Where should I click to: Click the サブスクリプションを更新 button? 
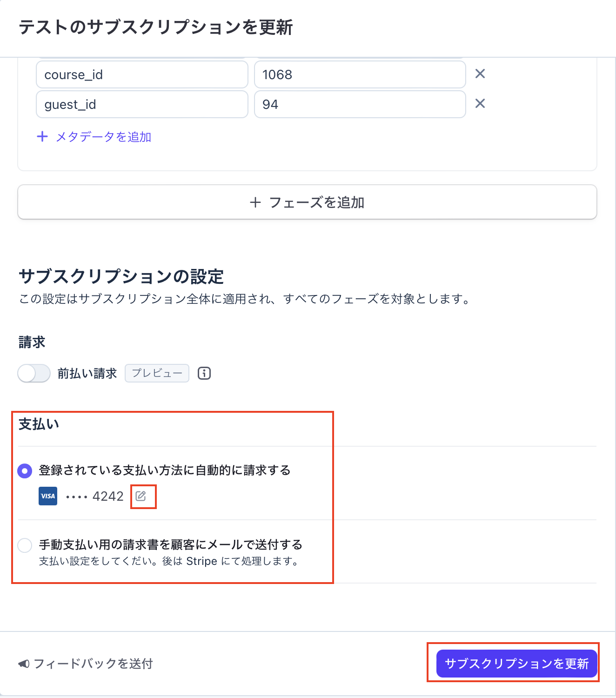tap(516, 664)
